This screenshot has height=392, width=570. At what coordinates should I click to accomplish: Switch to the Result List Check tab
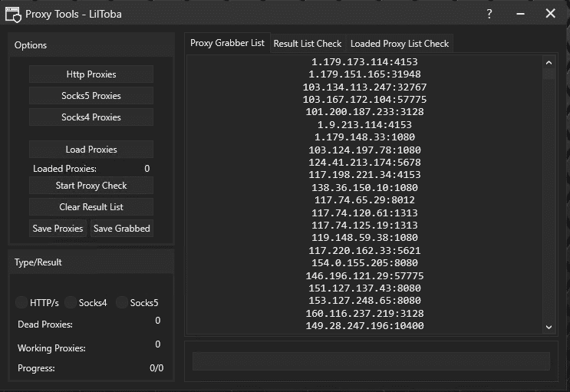(307, 44)
